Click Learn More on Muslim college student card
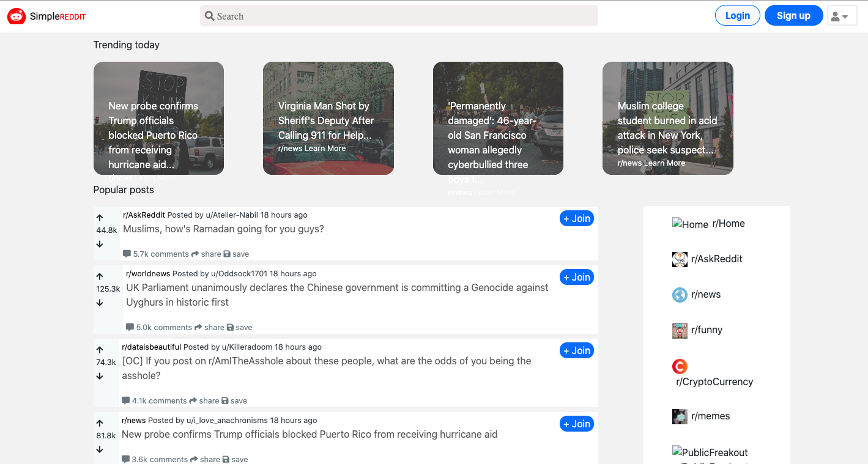The image size is (868, 464). click(x=664, y=163)
